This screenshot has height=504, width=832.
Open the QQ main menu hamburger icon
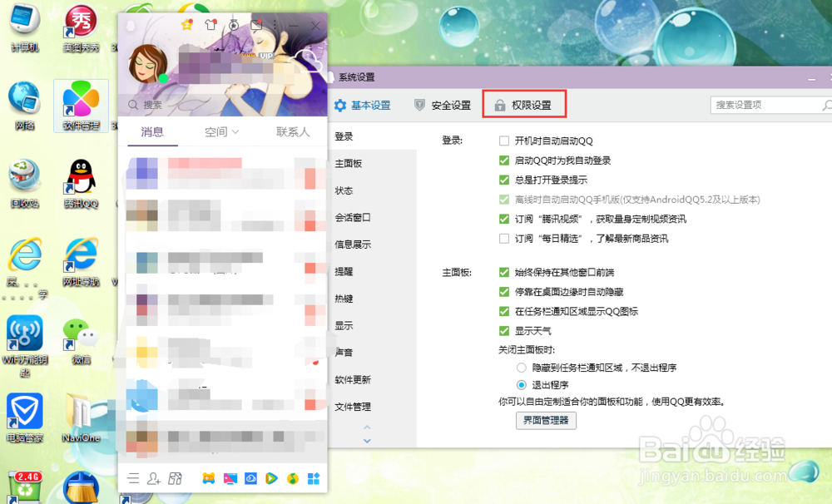tap(133, 478)
